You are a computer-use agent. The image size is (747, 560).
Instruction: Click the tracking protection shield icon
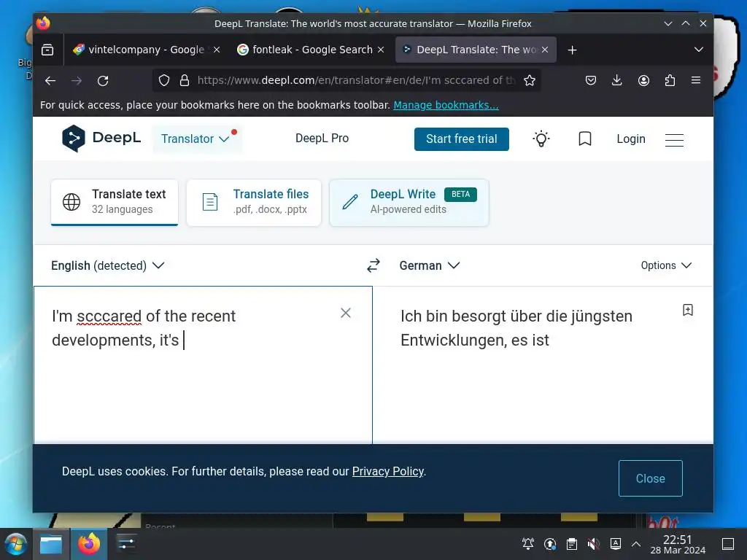(x=164, y=80)
